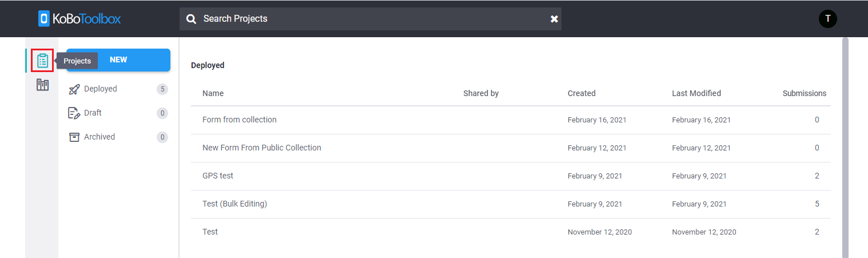The height and width of the screenshot is (258, 868).
Task: Clear search with the X icon
Action: 554,19
